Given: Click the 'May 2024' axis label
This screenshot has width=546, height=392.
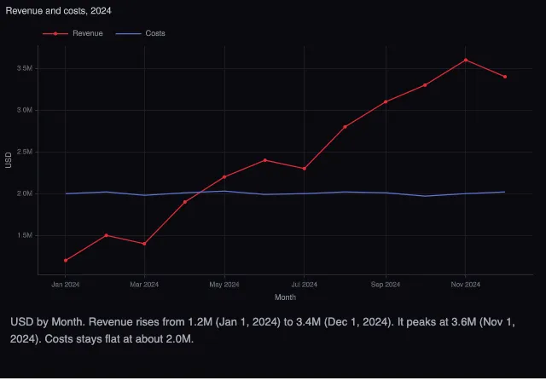Looking at the screenshot, I should click(224, 285).
